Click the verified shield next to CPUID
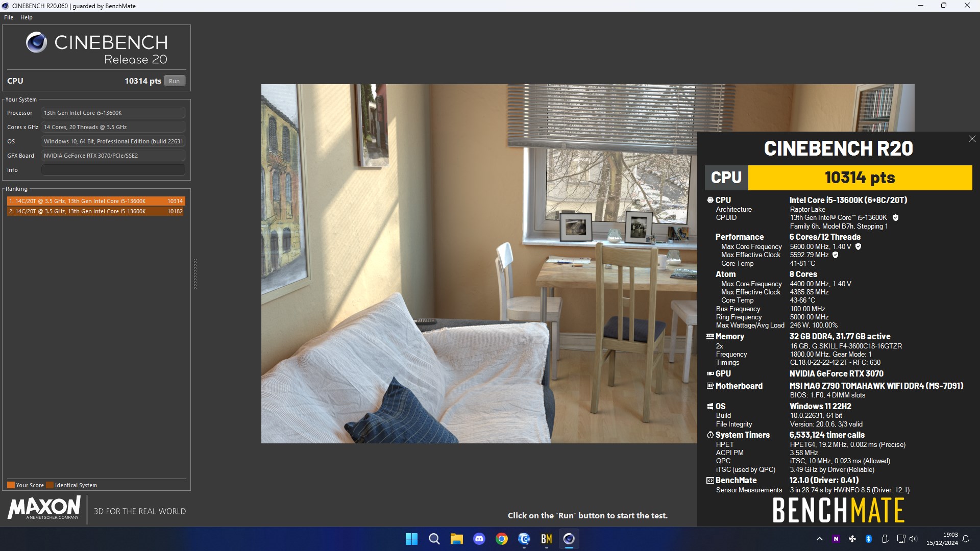The width and height of the screenshot is (980, 551). pos(895,218)
